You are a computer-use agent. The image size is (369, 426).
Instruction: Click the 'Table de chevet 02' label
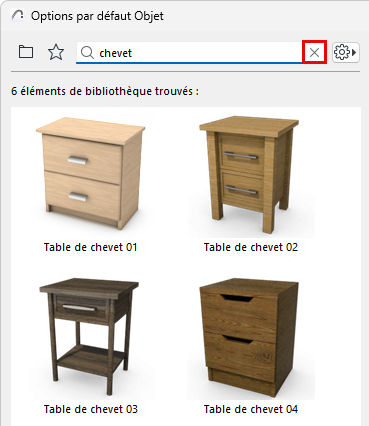pyautogui.click(x=251, y=247)
